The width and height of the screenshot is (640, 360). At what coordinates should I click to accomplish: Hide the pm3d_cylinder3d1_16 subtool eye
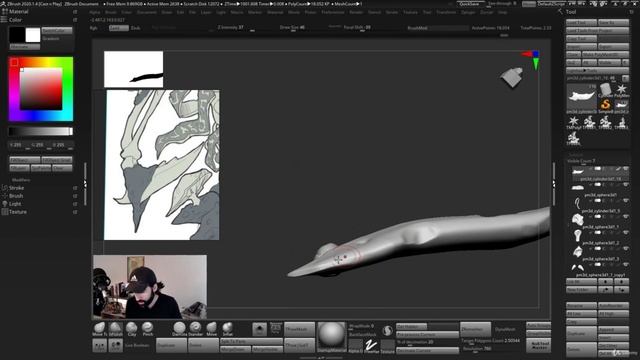tap(626, 169)
